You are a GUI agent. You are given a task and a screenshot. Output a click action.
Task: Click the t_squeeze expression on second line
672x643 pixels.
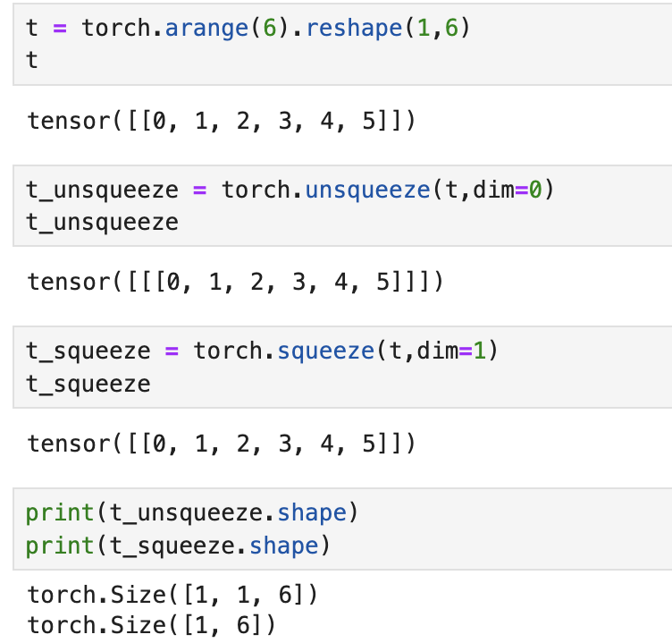[88, 385]
